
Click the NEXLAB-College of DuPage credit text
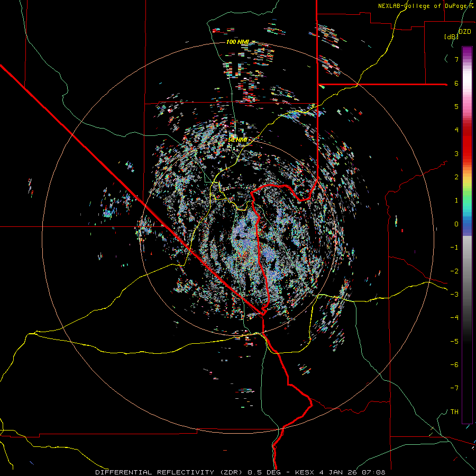point(426,6)
